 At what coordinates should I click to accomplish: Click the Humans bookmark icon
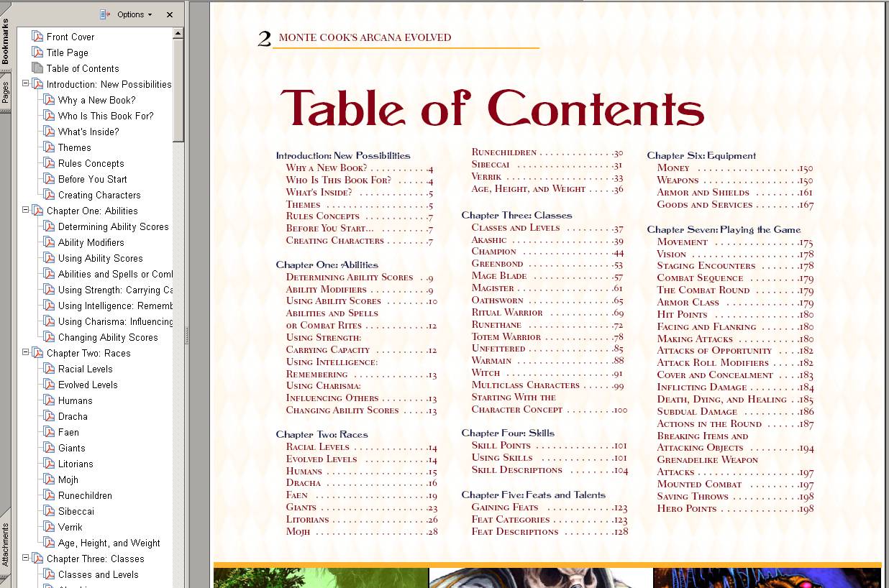(49, 400)
